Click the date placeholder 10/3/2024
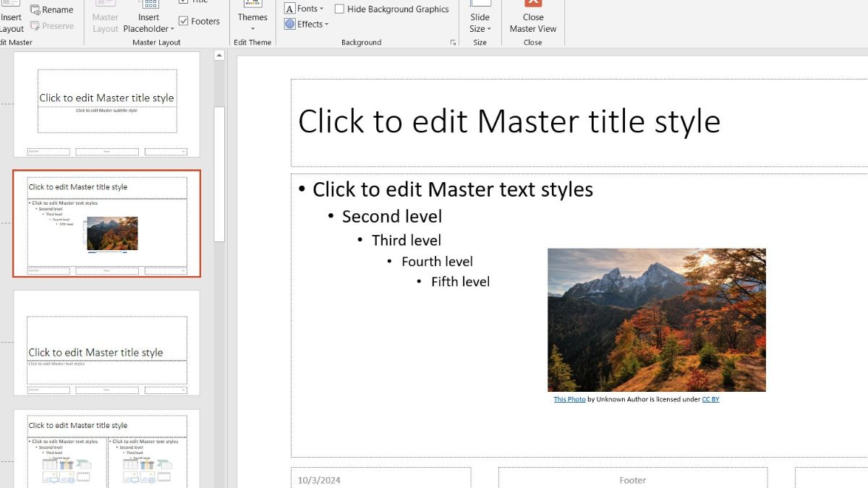868x488 pixels. (381, 478)
